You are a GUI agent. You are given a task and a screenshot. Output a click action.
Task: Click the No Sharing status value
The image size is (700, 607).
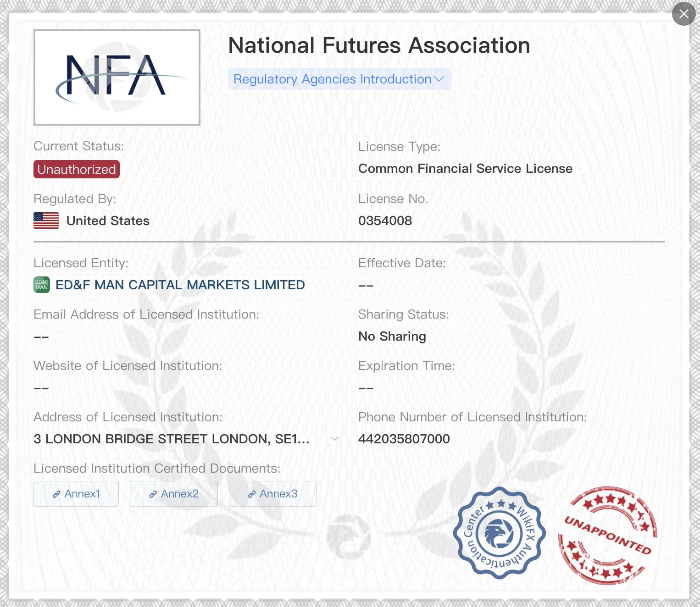coord(392,336)
